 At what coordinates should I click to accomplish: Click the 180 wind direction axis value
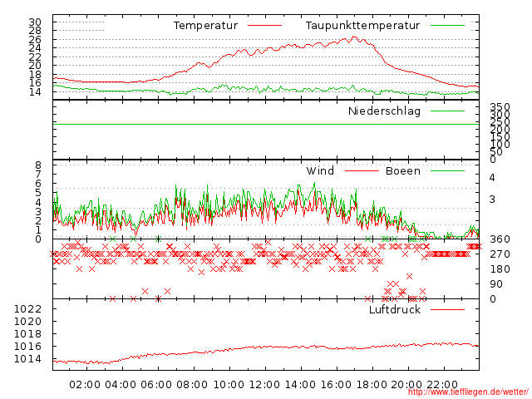[x=500, y=269]
